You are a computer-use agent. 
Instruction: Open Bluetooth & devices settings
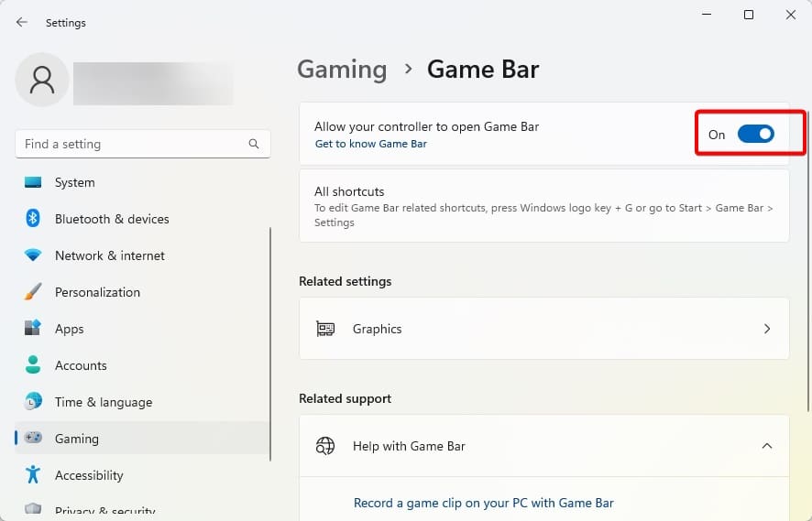click(x=142, y=218)
